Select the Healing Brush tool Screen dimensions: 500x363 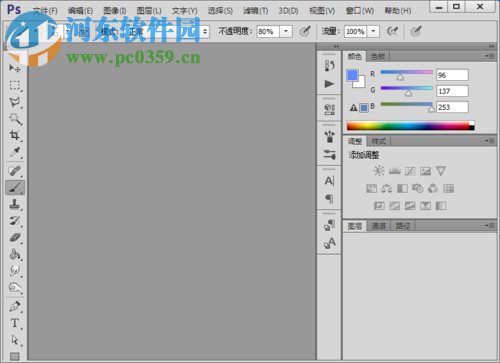15,171
